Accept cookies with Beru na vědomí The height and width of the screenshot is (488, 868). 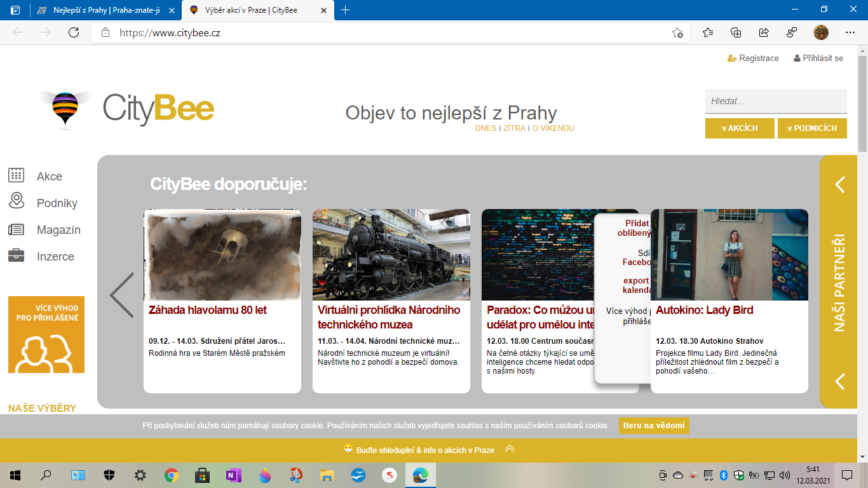654,426
